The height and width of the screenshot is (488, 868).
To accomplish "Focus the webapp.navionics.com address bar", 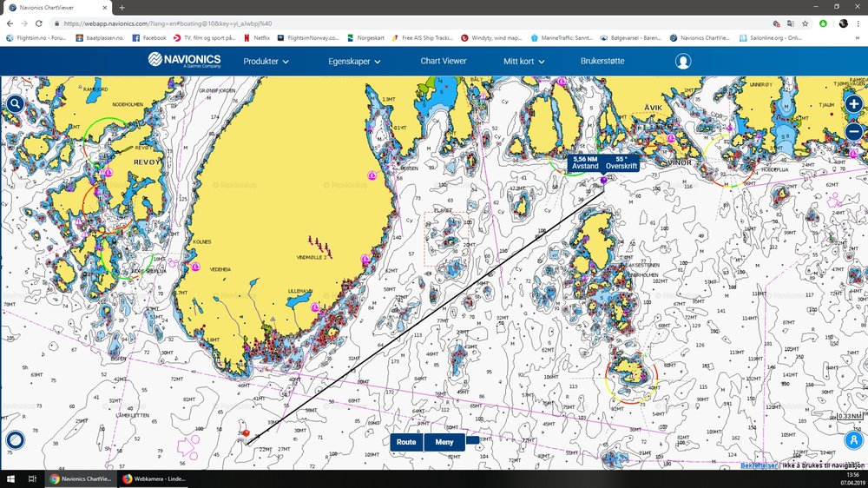I will tap(410, 23).
